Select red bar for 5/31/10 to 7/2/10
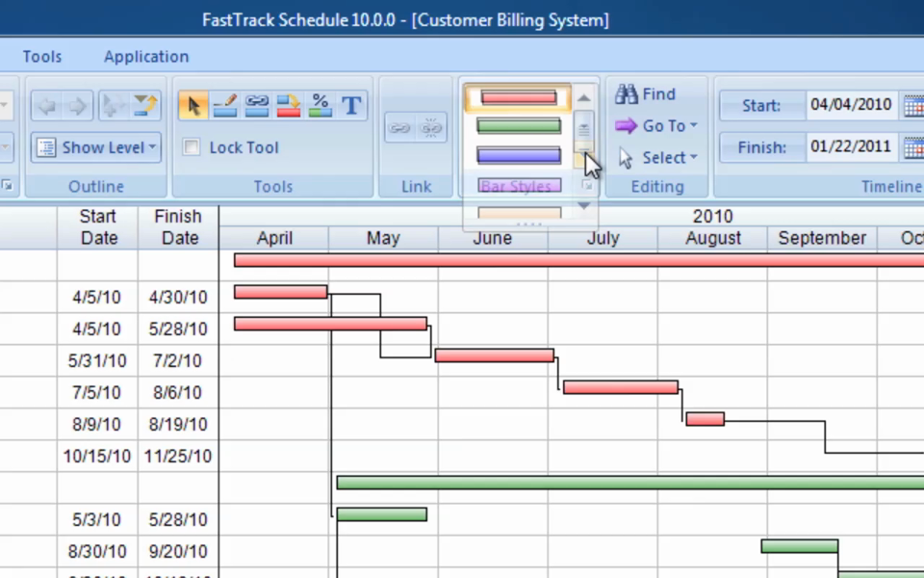Viewport: 924px width, 578px height. point(495,355)
